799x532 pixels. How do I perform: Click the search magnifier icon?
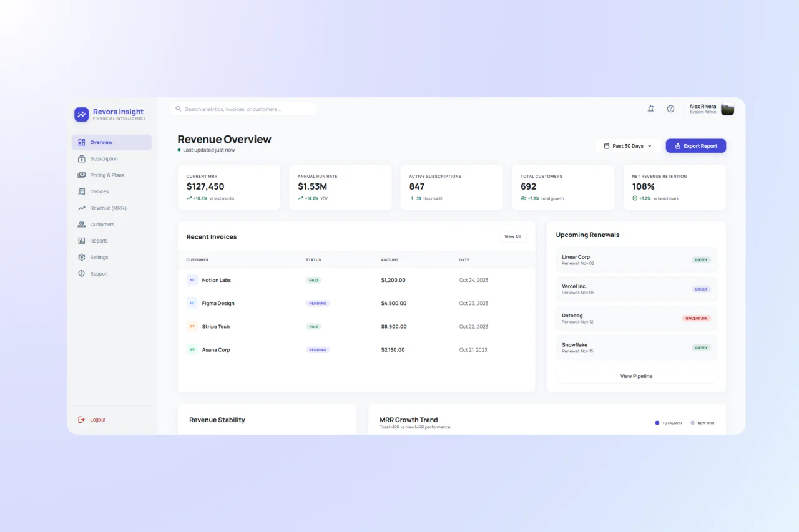click(179, 109)
